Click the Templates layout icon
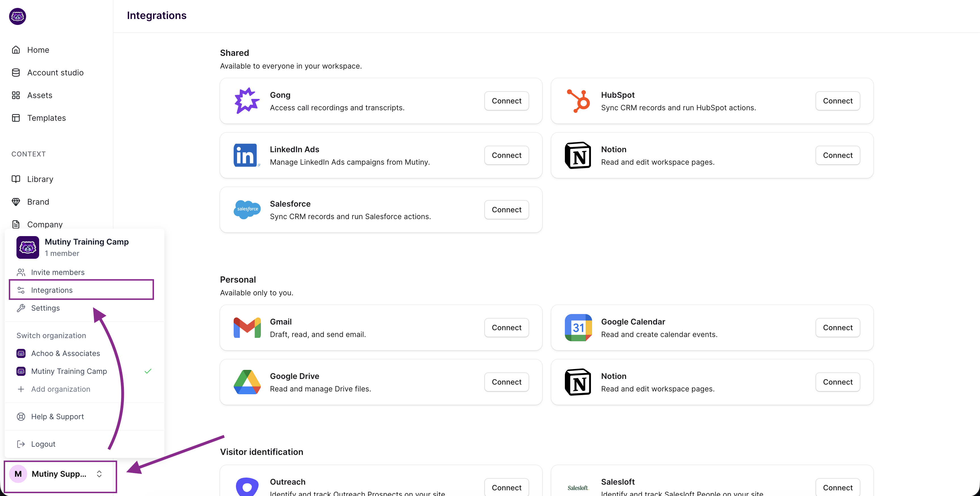This screenshot has width=980, height=496. coord(16,118)
